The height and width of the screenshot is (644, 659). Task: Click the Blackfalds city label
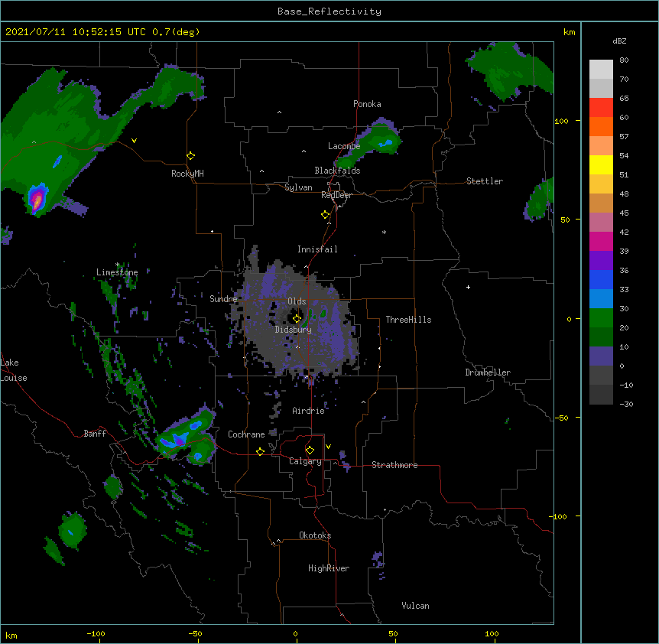[337, 171]
